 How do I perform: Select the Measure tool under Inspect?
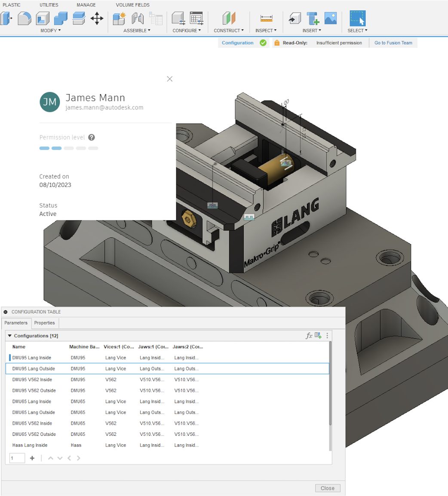click(x=266, y=18)
